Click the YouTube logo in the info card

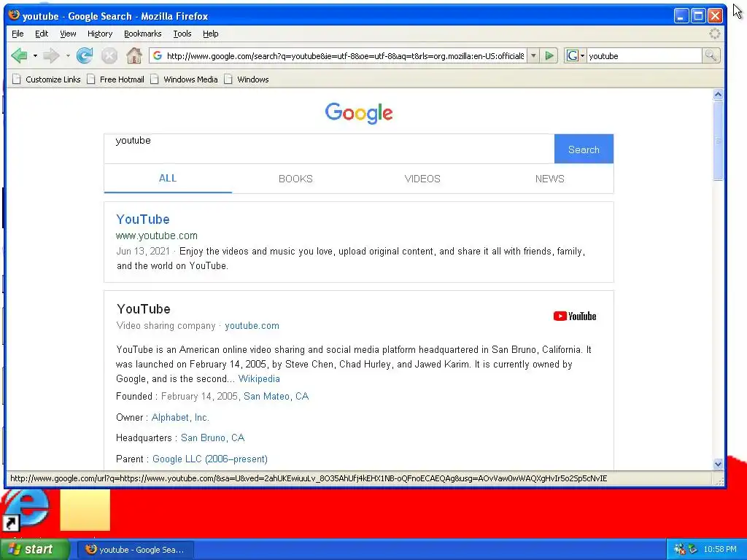click(575, 316)
